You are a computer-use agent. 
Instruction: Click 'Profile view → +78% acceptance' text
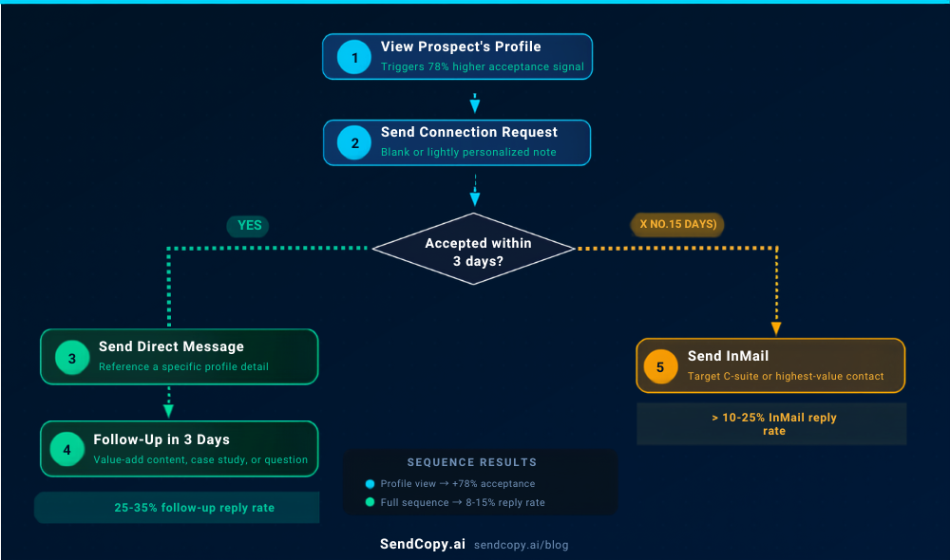(x=458, y=484)
